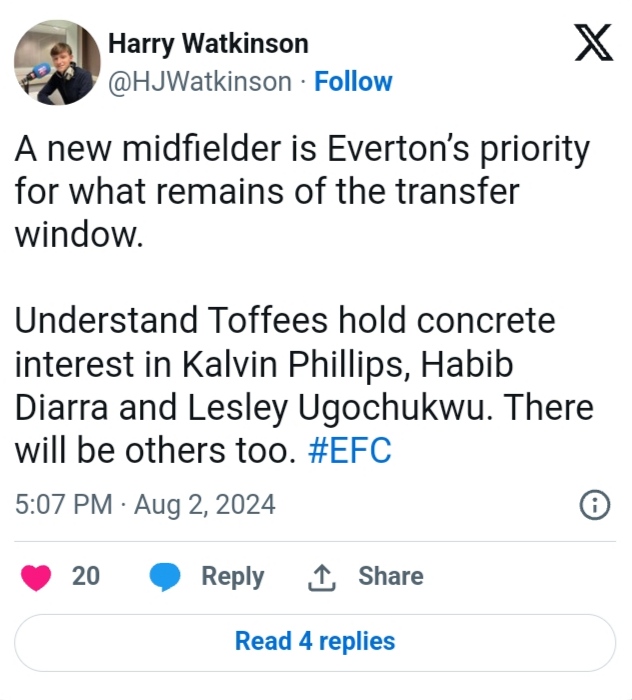Open Harry Watkinson's profile picture
632x700 pixels.
click(x=57, y=62)
